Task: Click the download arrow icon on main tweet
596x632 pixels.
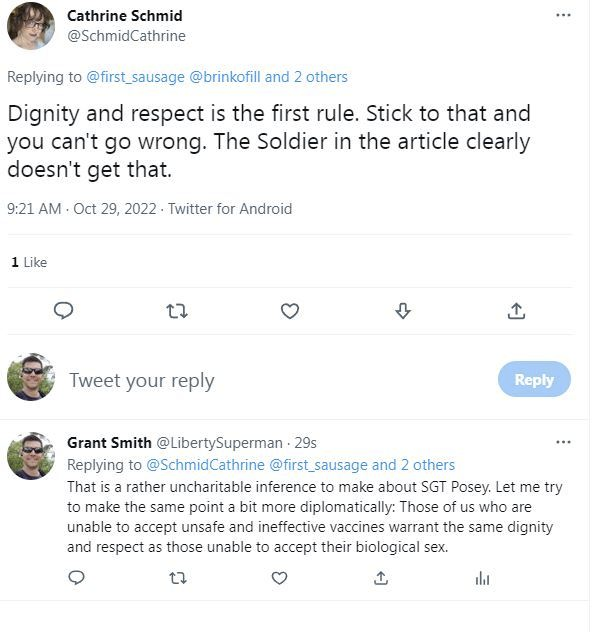Action: 403,311
